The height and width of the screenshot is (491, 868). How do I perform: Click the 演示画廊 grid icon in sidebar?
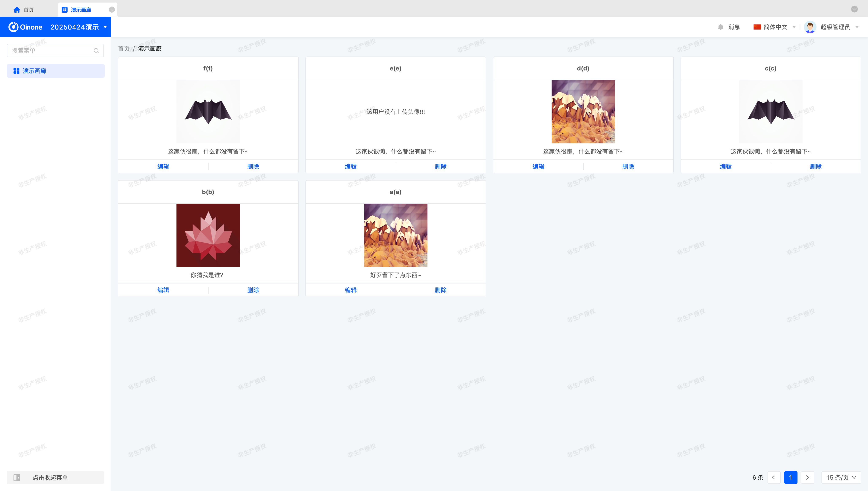coord(16,71)
